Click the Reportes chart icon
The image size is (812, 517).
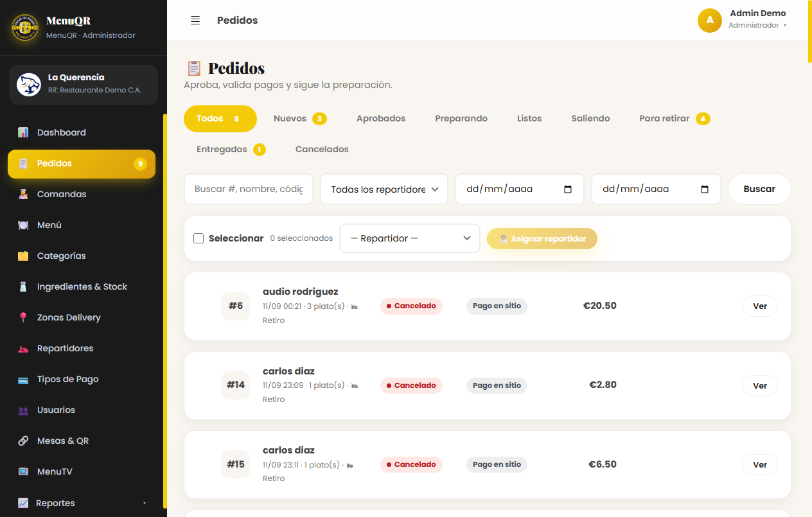coord(23,503)
